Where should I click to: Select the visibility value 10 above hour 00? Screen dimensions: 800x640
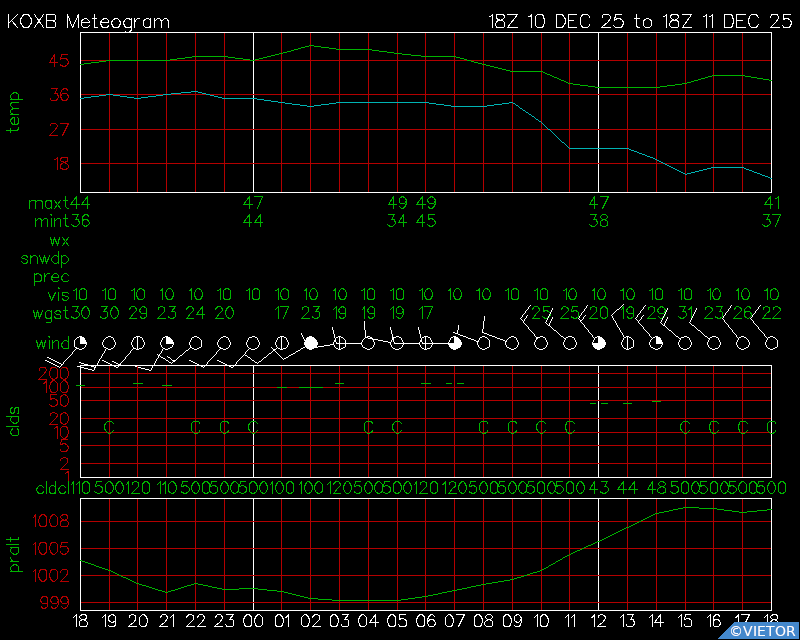(x=253, y=294)
